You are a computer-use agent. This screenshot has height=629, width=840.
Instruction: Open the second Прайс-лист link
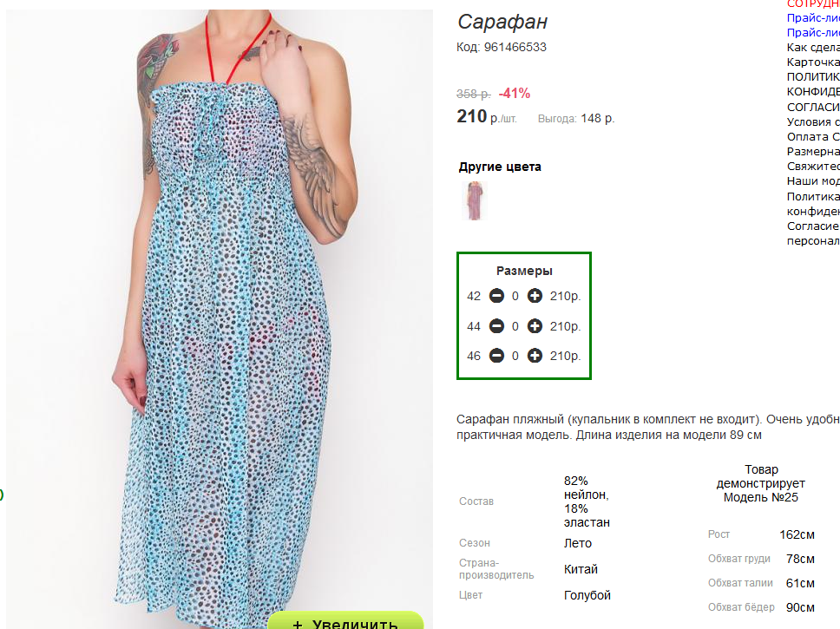[x=813, y=33]
